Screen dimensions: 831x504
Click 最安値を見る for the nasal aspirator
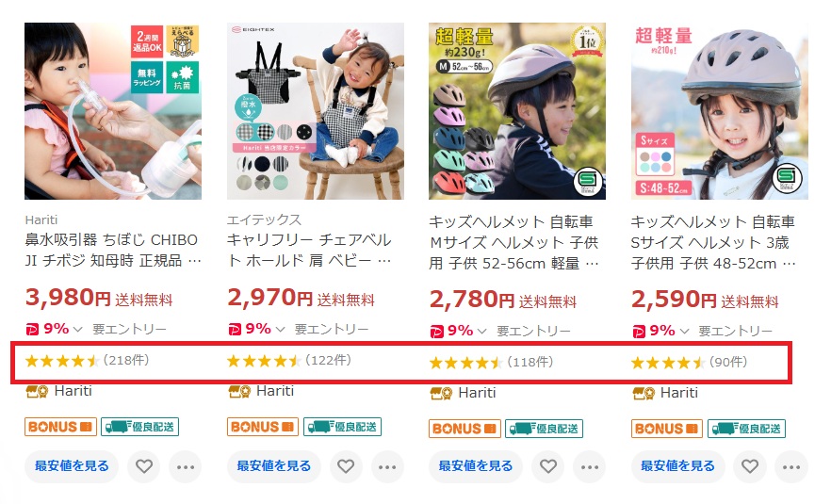(x=72, y=466)
